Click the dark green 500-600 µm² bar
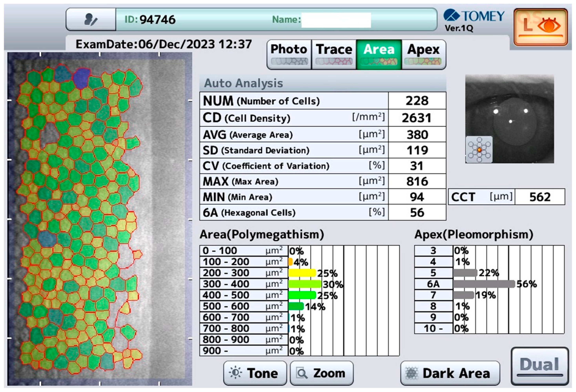The width and height of the screenshot is (576, 392). pyautogui.click(x=296, y=306)
